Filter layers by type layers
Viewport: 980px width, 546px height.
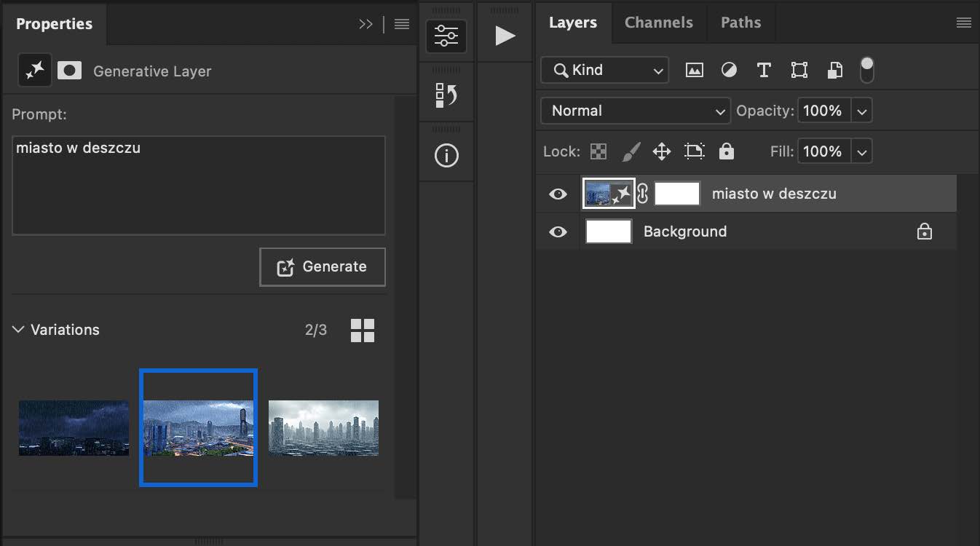764,70
